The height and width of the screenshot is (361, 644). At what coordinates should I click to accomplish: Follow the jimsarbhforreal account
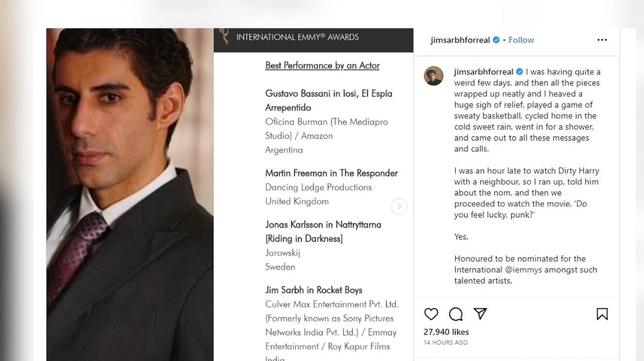coord(521,40)
